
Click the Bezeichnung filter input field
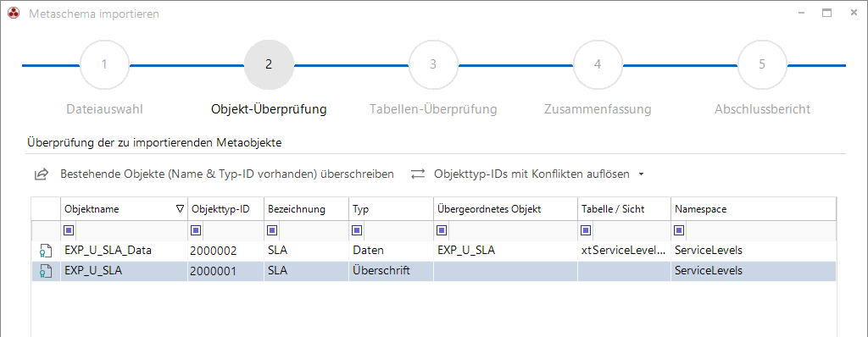click(314, 230)
